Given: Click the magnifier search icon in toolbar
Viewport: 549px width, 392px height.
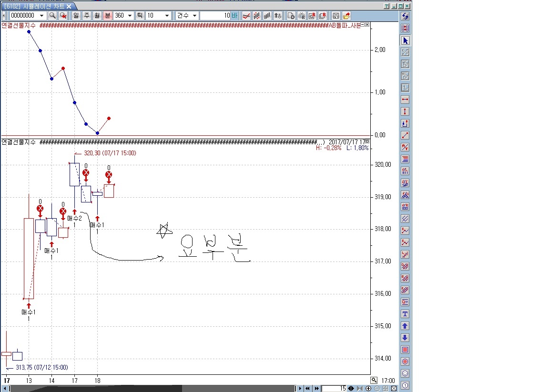Looking at the screenshot, I should click(52, 15).
